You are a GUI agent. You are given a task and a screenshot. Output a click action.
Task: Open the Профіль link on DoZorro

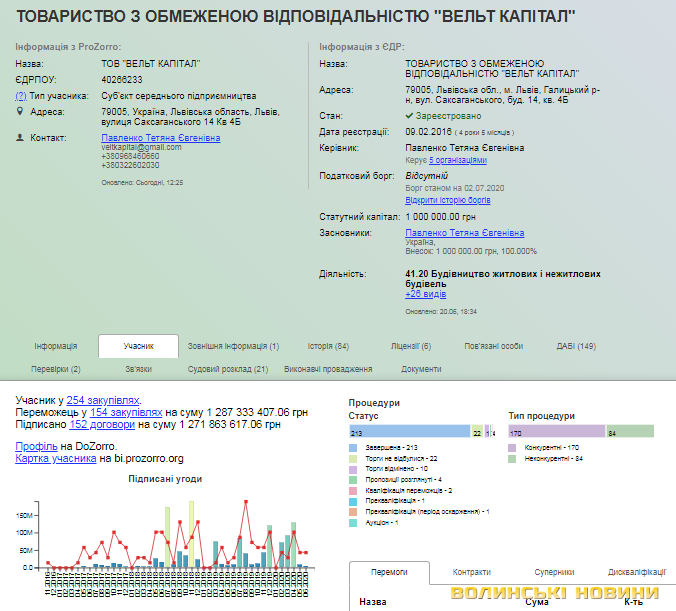(x=35, y=445)
